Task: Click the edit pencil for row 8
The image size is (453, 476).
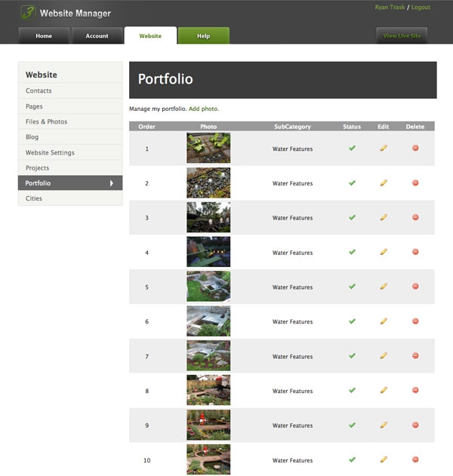Action: [x=384, y=390]
